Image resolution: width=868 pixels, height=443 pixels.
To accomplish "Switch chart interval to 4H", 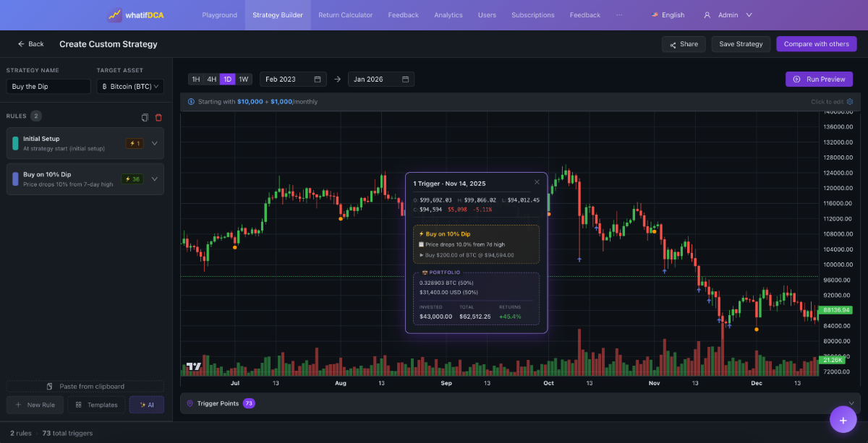I will pyautogui.click(x=211, y=79).
